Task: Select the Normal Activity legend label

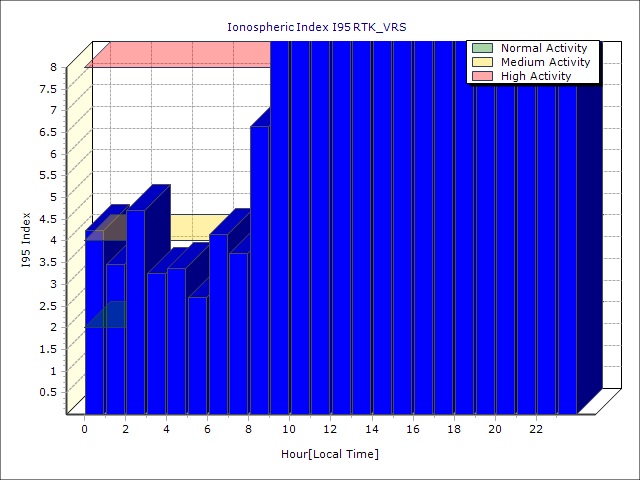Action: tap(545, 48)
